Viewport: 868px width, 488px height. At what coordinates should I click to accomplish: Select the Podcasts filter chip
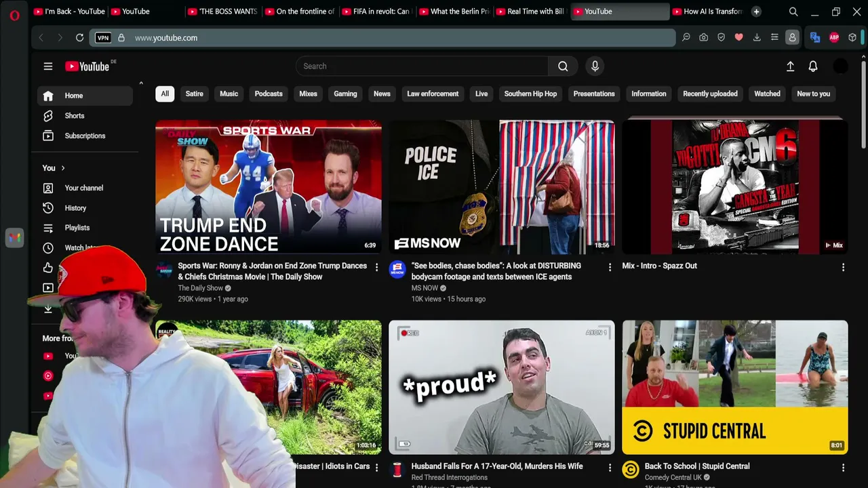(269, 94)
